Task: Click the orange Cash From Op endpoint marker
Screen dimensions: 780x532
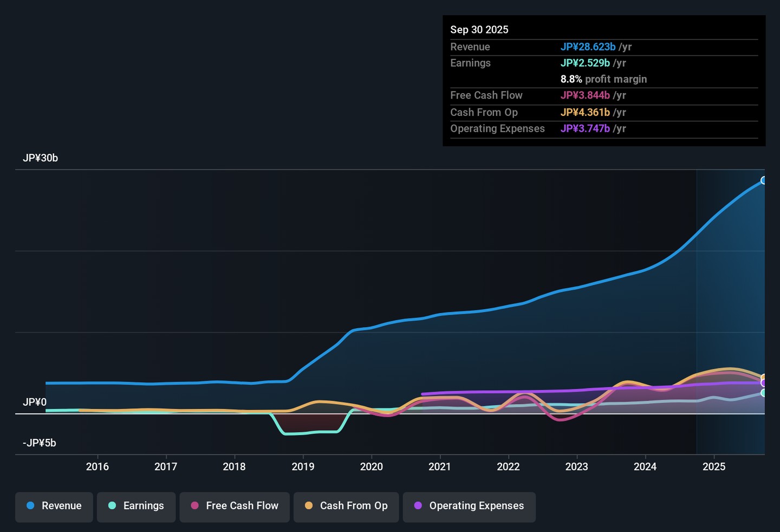Action: [764, 378]
